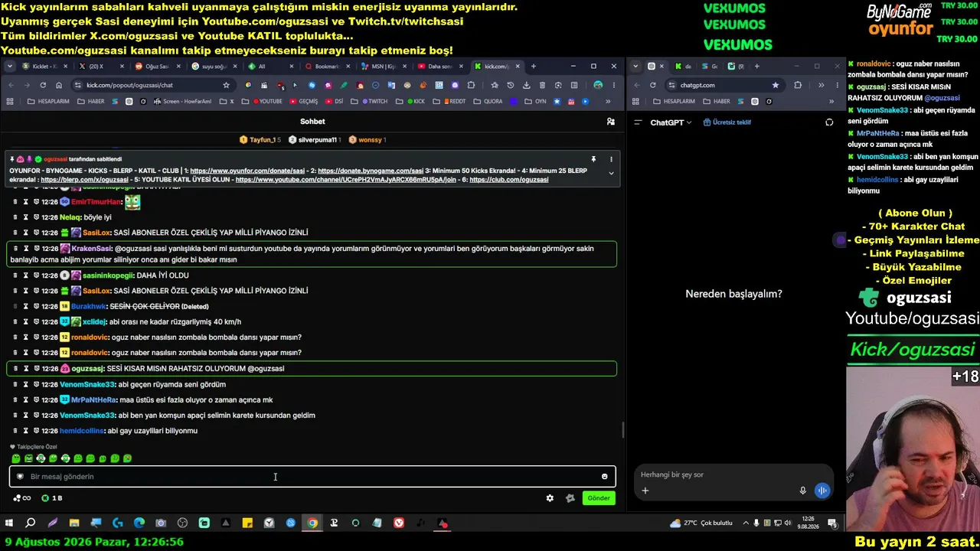This screenshot has height=551, width=980.
Task: Open the Kicks balance showing 1 B
Action: coord(52,498)
